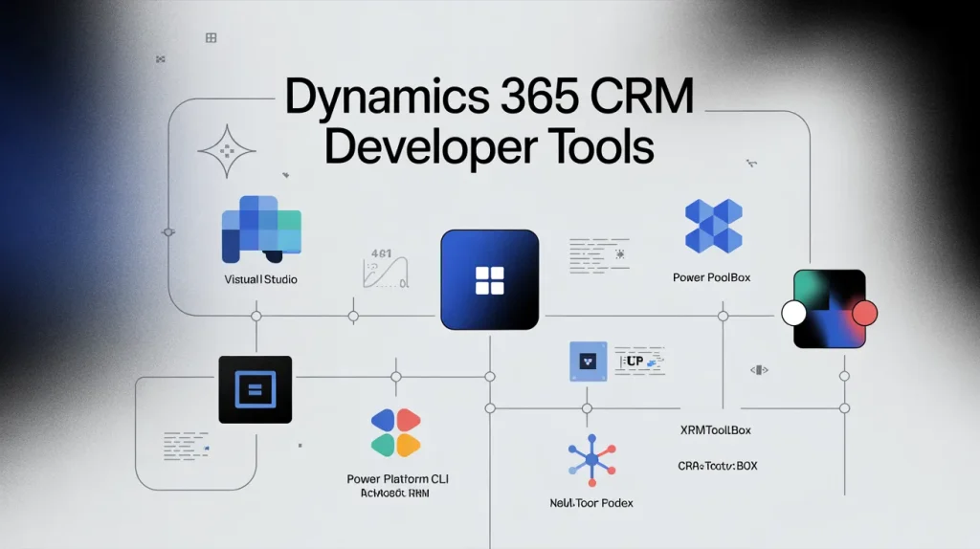Click the black tile with blue square icon

255,389
